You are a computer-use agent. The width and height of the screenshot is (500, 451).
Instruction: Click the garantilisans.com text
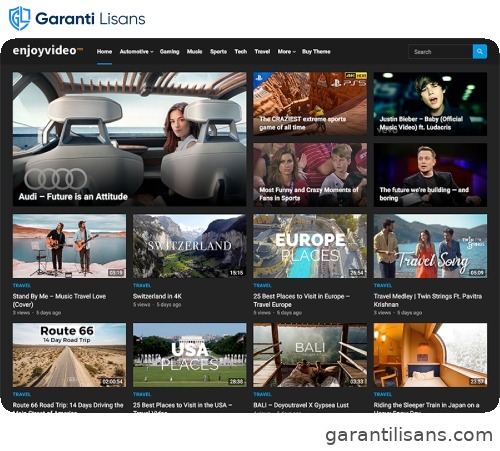point(409,435)
